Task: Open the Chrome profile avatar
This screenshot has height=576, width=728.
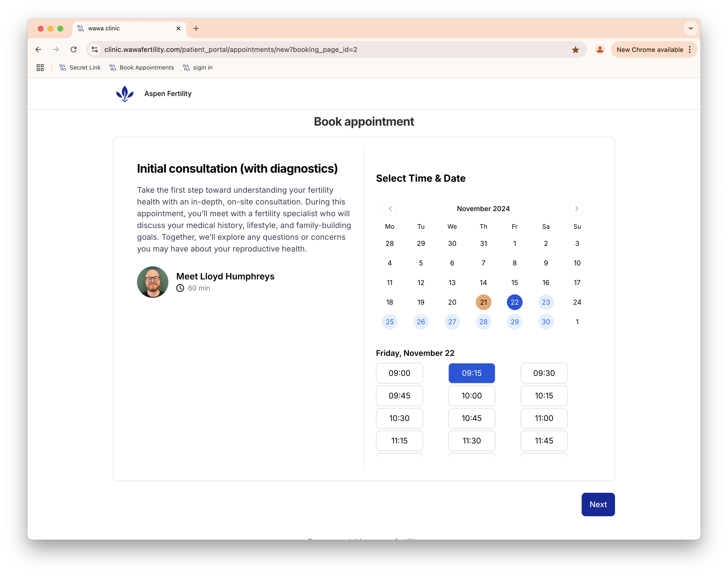Action: click(600, 49)
